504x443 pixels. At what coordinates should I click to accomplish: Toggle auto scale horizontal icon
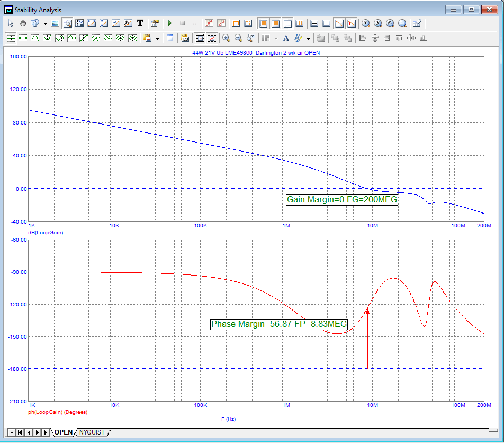click(200, 38)
